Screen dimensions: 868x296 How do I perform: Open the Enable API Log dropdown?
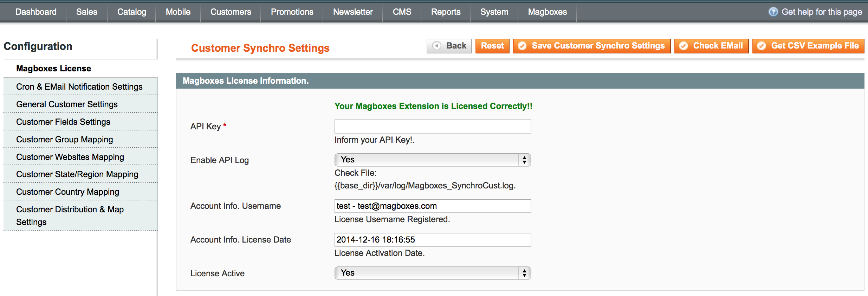(433, 160)
